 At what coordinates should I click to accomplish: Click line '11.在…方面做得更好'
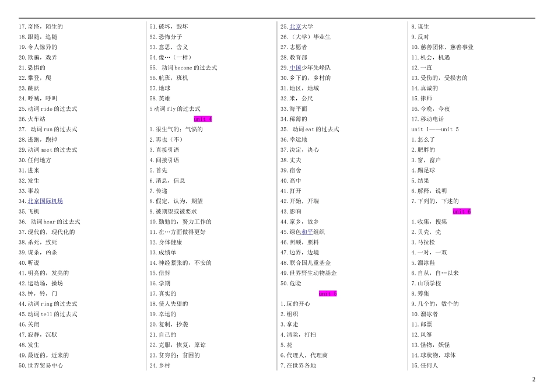pyautogui.click(x=177, y=232)
